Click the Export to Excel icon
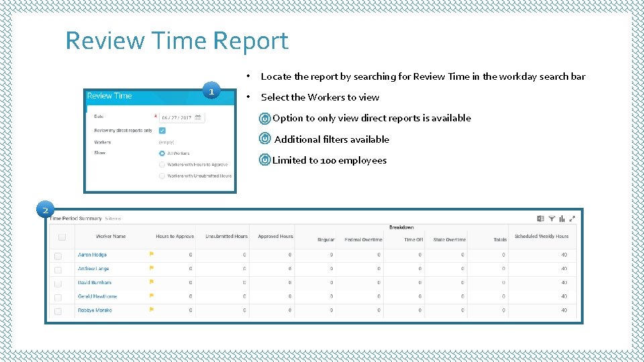The image size is (644, 362). click(x=541, y=219)
